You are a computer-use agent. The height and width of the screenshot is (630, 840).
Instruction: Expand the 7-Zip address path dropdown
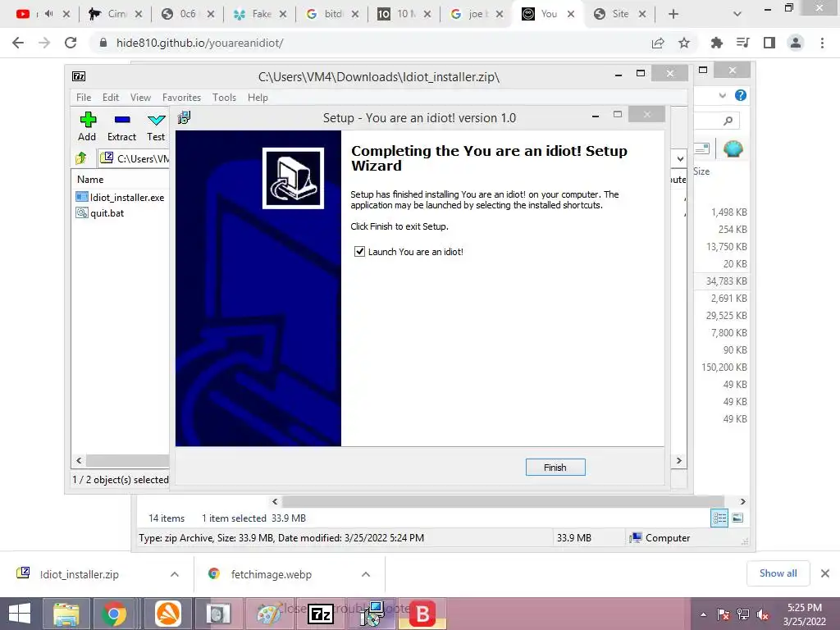(680, 158)
